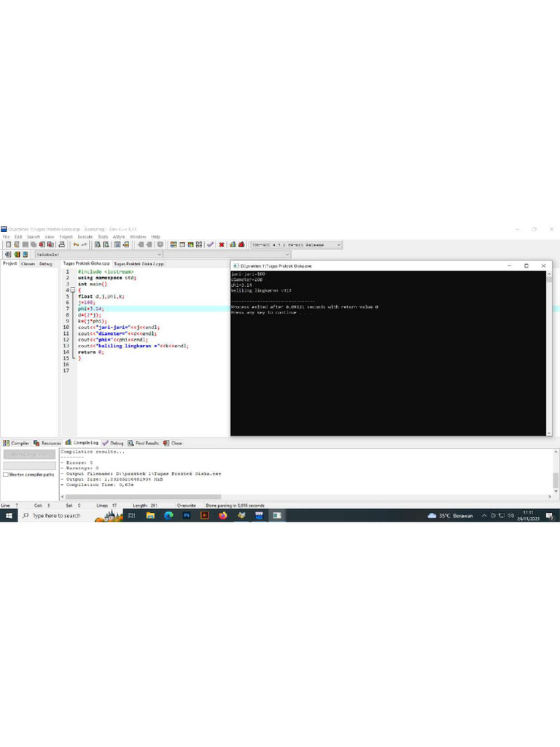
Task: Click the red X stop execution icon
Action: (222, 244)
